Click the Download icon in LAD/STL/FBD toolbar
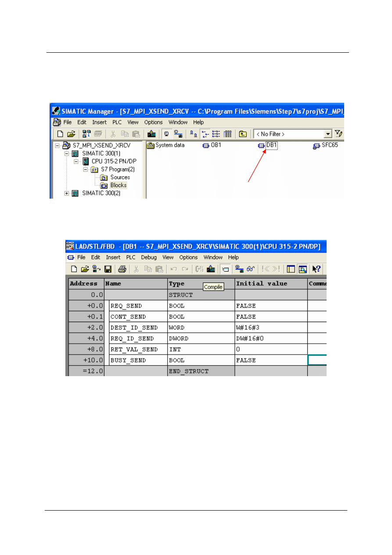The image size is (392, 555). (x=211, y=269)
